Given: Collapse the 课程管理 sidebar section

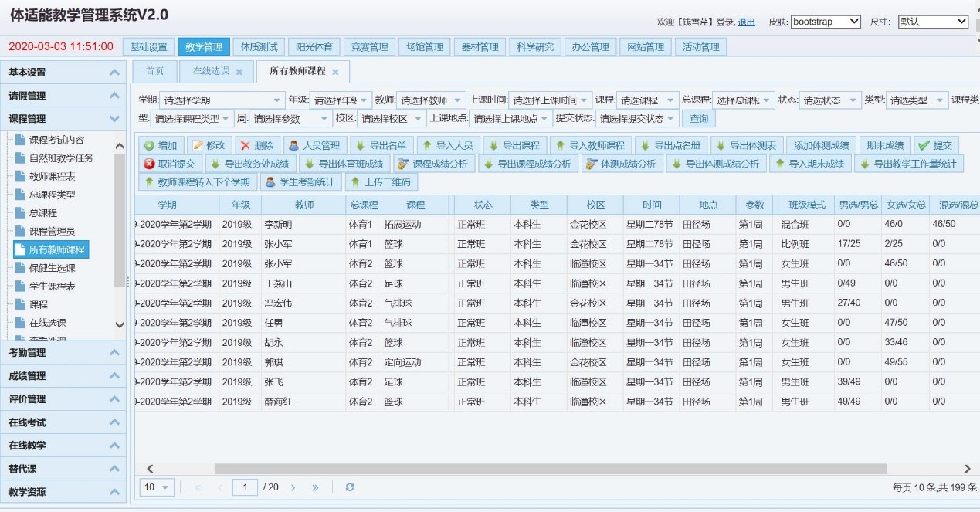Looking at the screenshot, I should (115, 119).
